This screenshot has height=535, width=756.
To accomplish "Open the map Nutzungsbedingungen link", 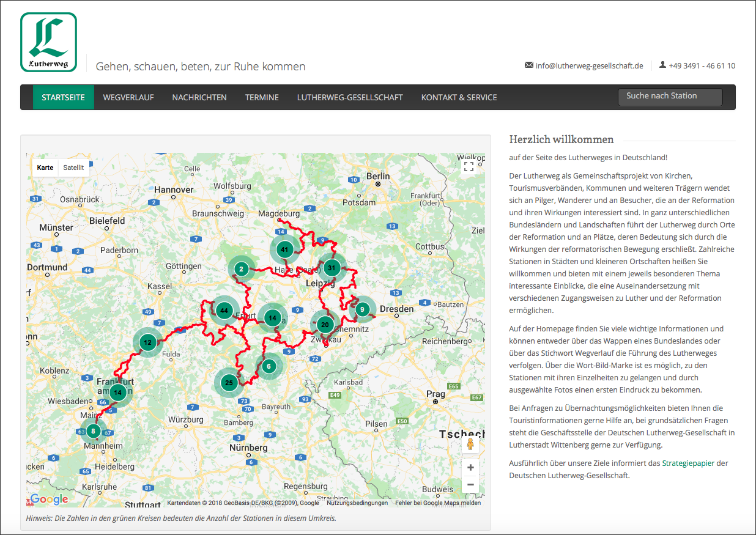I will [x=357, y=503].
